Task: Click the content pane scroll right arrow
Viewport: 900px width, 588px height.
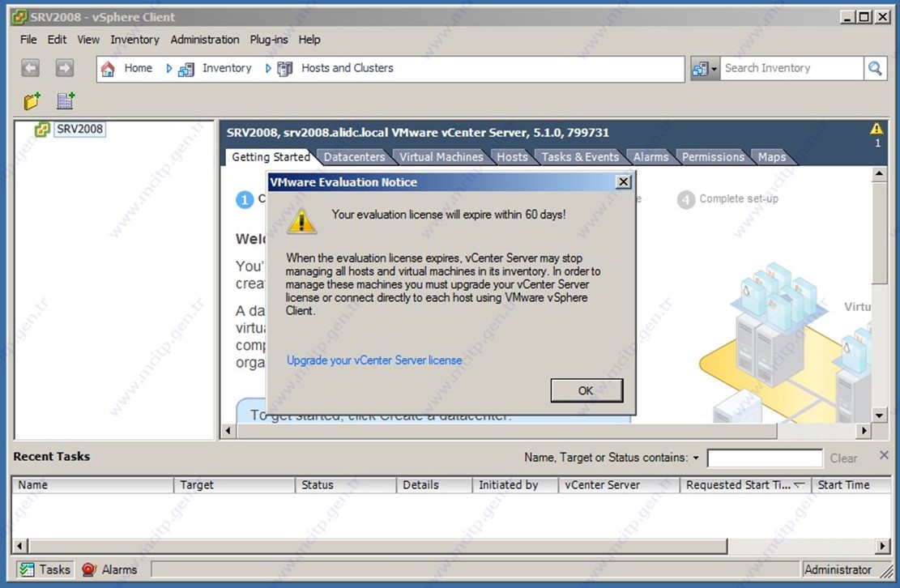Action: tap(864, 430)
